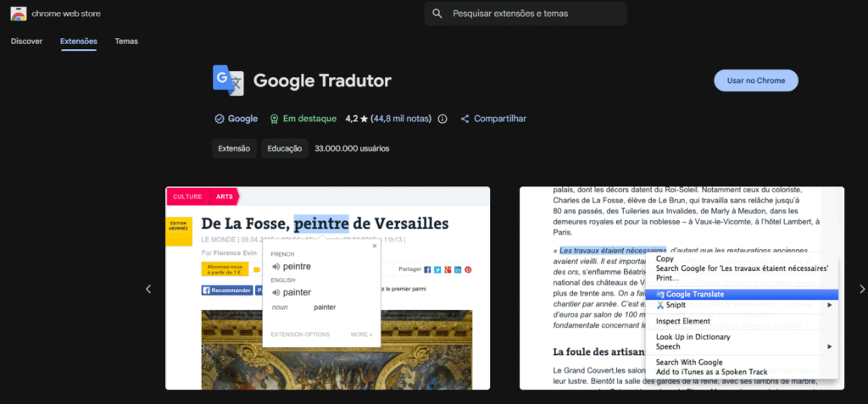Click the 'Usar no Chrome' button

pyautogui.click(x=755, y=80)
